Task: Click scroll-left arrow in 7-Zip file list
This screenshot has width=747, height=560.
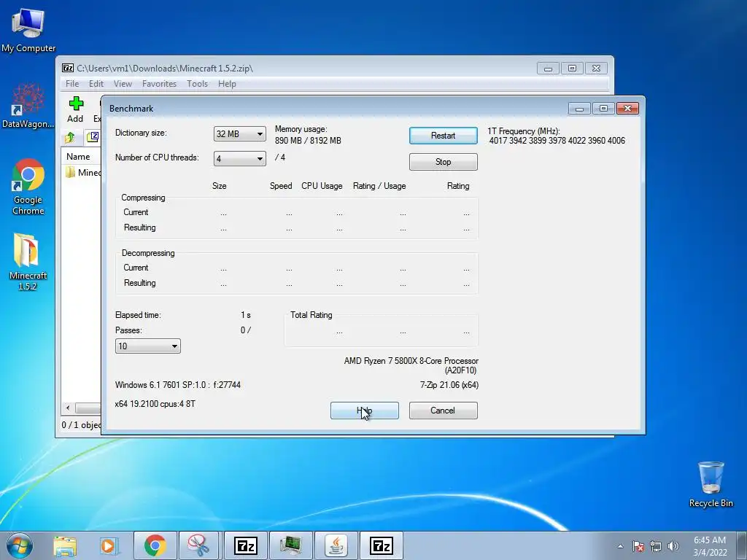Action: pos(68,408)
